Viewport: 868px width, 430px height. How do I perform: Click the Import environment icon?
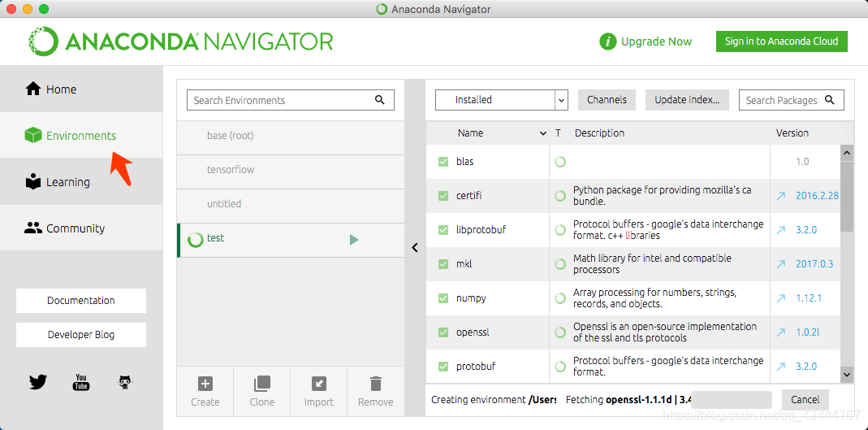point(319,384)
